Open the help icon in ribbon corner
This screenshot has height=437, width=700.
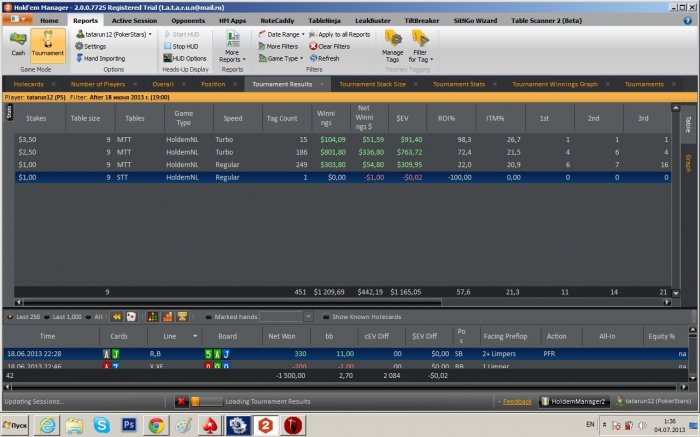[688, 21]
